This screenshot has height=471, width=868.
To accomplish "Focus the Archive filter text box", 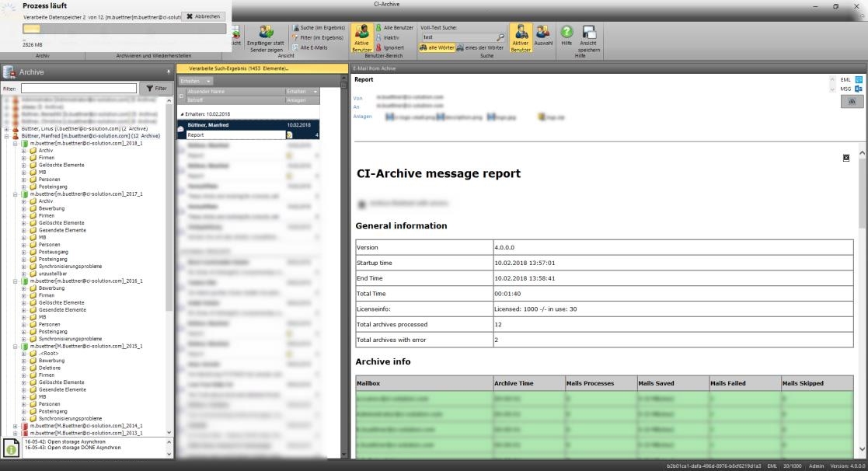I will tap(78, 89).
